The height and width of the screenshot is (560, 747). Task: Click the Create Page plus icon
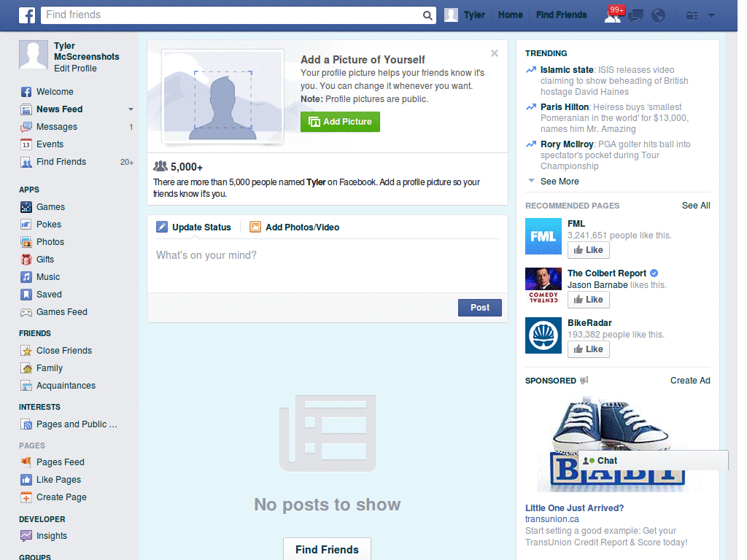tap(26, 497)
